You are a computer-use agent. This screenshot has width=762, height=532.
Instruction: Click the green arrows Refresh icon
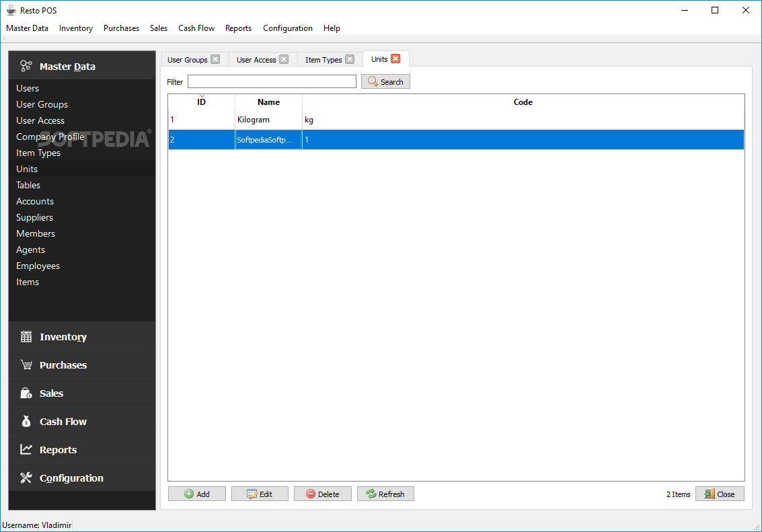tap(371, 494)
